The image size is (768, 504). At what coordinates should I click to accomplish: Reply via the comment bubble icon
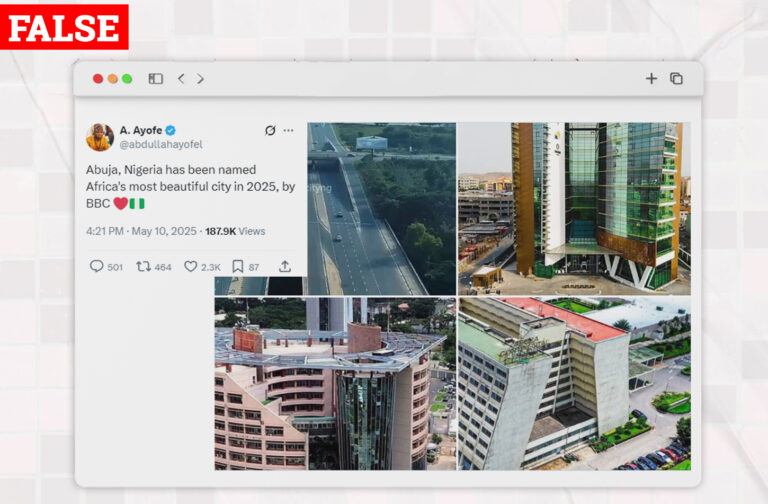[96, 266]
